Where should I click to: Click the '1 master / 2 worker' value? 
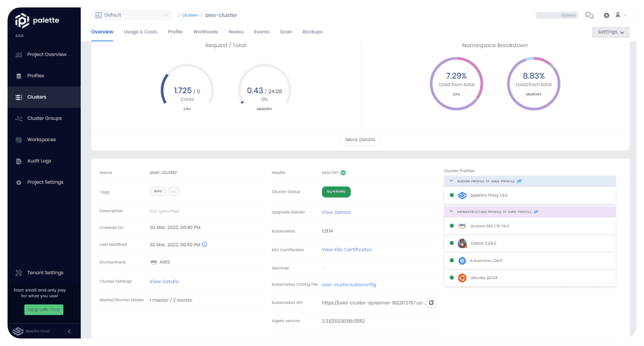pos(171,300)
